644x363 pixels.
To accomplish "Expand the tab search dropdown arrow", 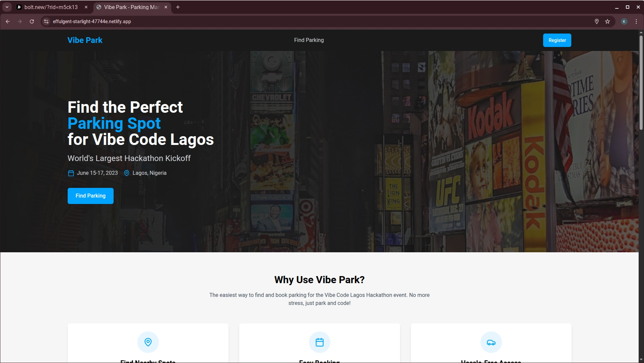I will [x=7, y=7].
